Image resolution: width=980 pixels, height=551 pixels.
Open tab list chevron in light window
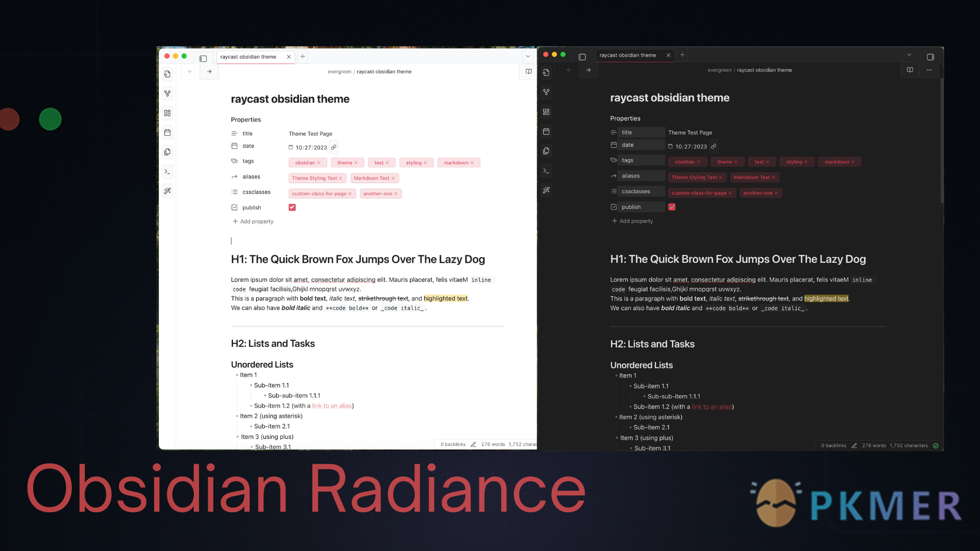[x=528, y=57]
